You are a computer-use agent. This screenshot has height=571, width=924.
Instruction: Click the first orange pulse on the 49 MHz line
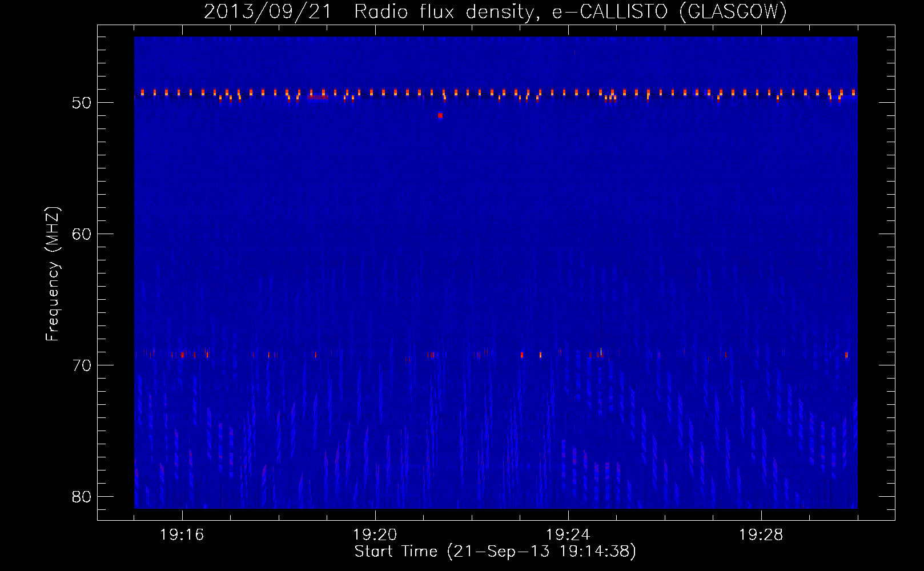coord(143,92)
